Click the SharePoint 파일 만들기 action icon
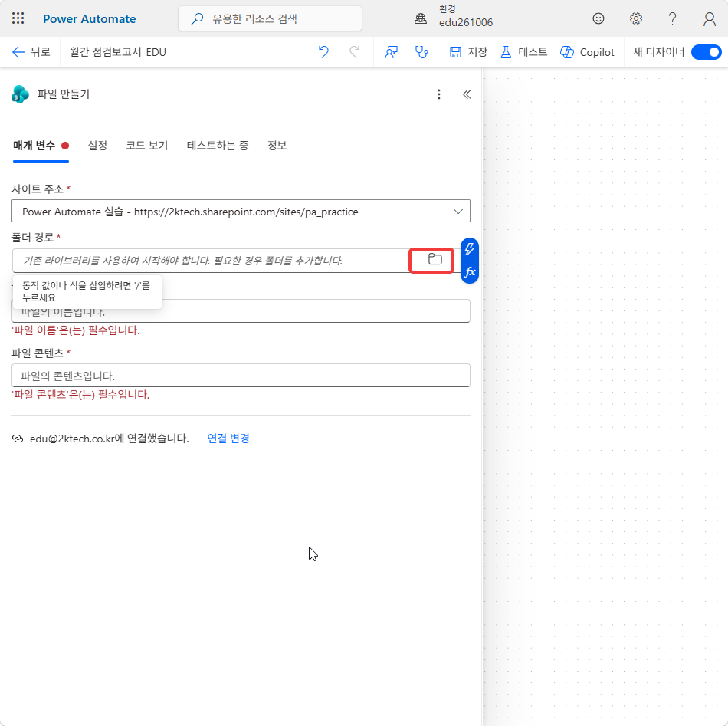728x726 pixels. [x=21, y=94]
